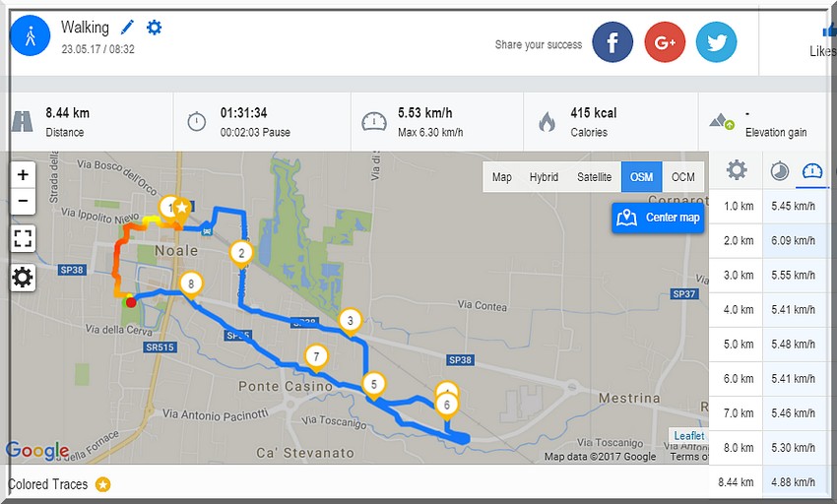Image resolution: width=837 pixels, height=504 pixels.
Task: Open splits table settings gear icon
Action: point(737,170)
